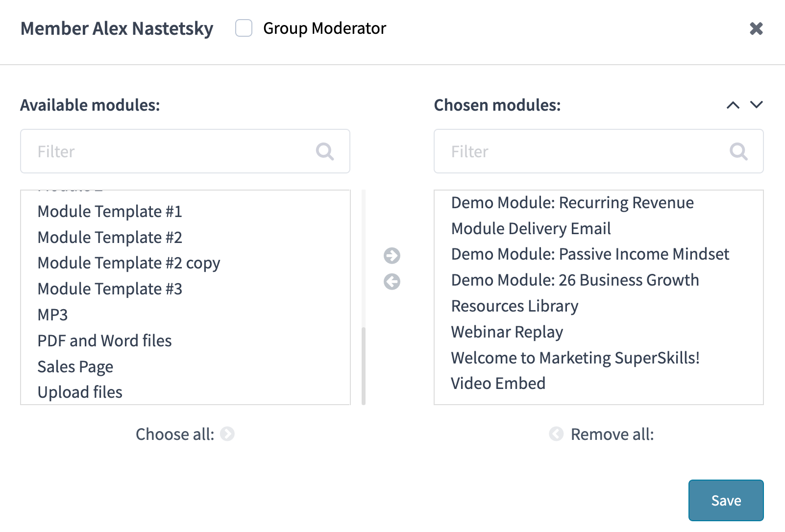Select Resources Library in chosen modules
The width and height of the screenshot is (785, 532).
click(515, 306)
